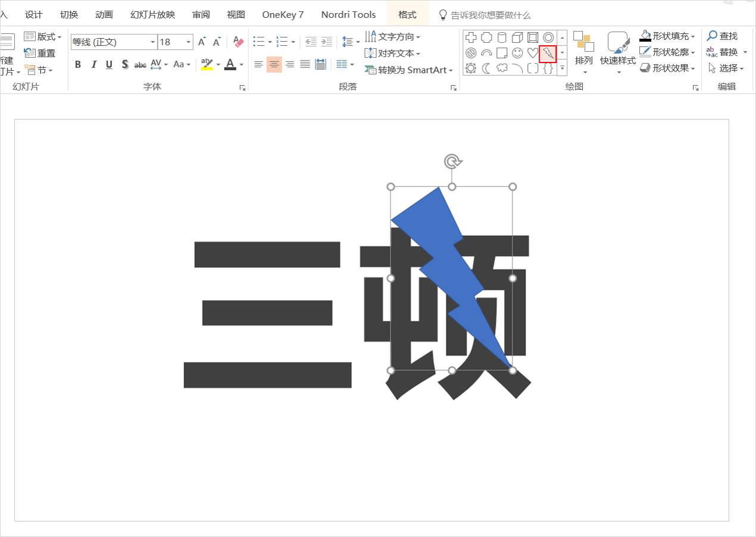Toggle center text alignment
The image size is (756, 537).
point(274,64)
